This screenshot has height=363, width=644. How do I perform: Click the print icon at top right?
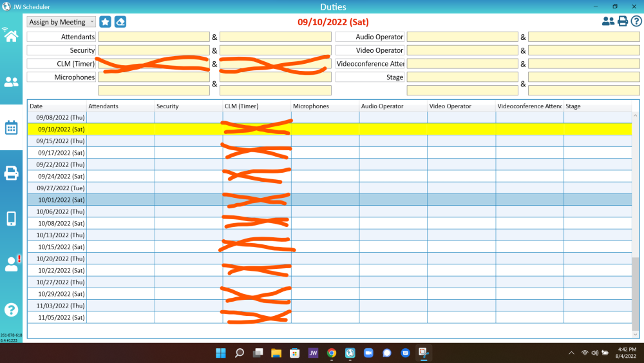(x=623, y=21)
